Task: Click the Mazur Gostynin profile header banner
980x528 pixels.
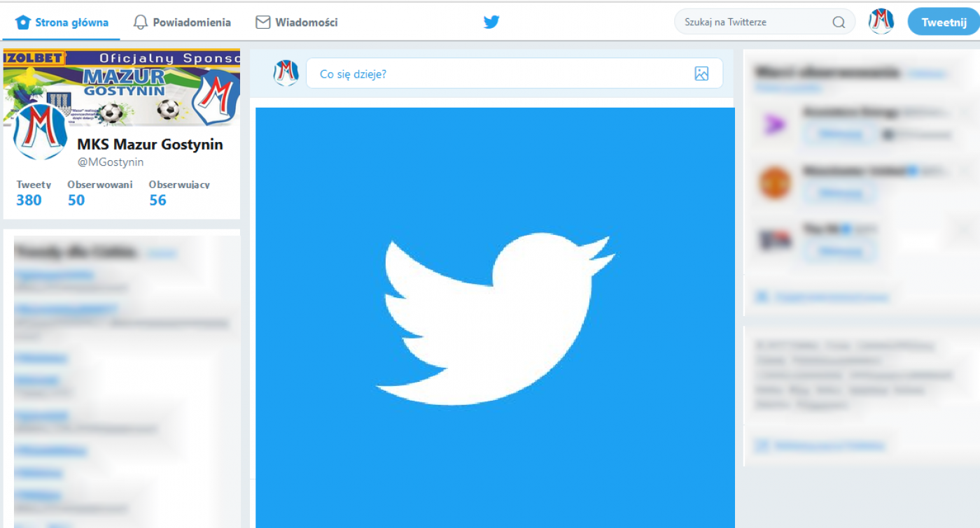Action: coord(122,87)
